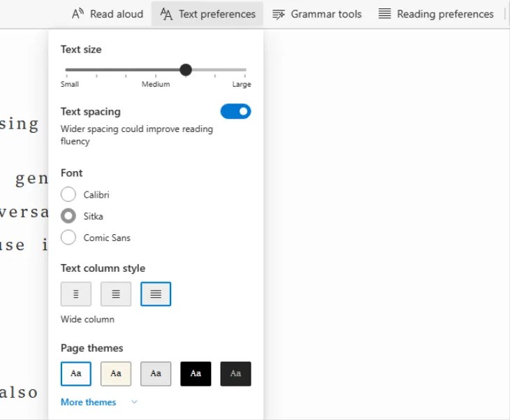Select the black page theme swatch
The height and width of the screenshot is (420, 510).
pyautogui.click(x=196, y=374)
